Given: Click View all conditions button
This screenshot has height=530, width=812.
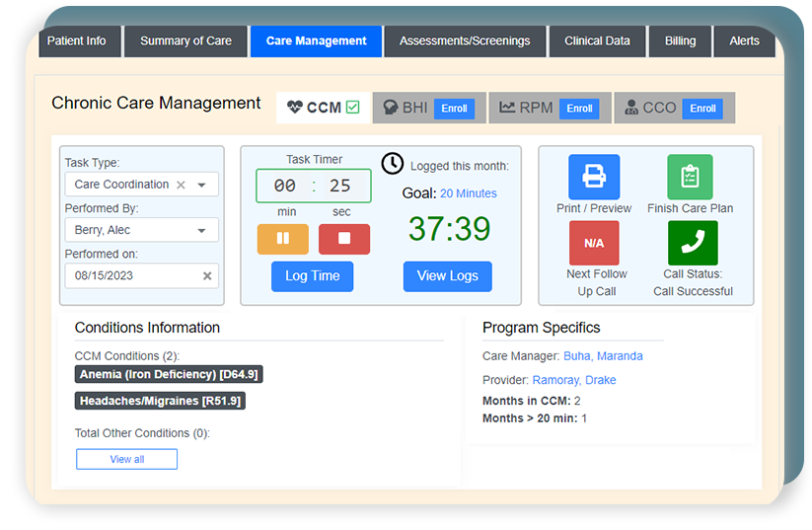Looking at the screenshot, I should coord(127,460).
